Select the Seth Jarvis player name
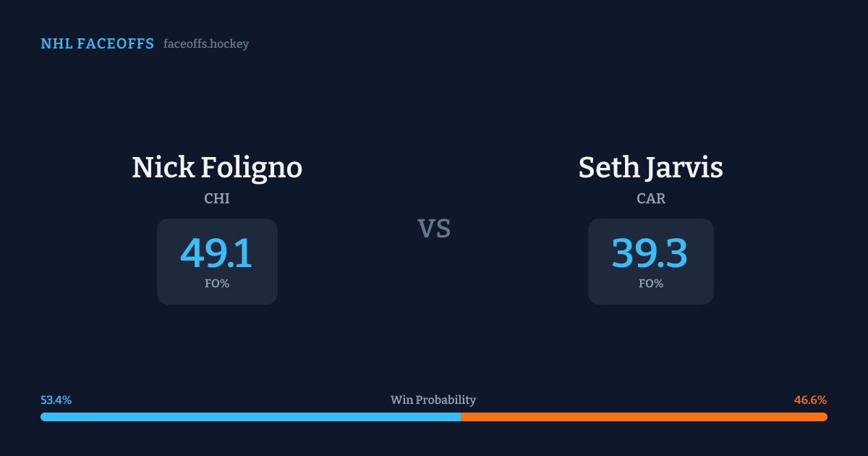The width and height of the screenshot is (868, 456). (650, 168)
